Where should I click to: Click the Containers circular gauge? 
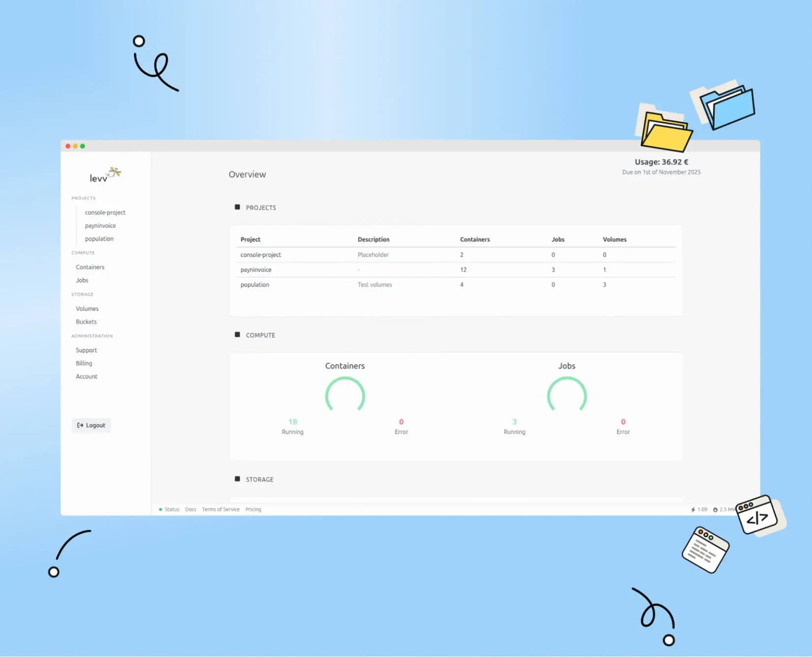pos(345,396)
